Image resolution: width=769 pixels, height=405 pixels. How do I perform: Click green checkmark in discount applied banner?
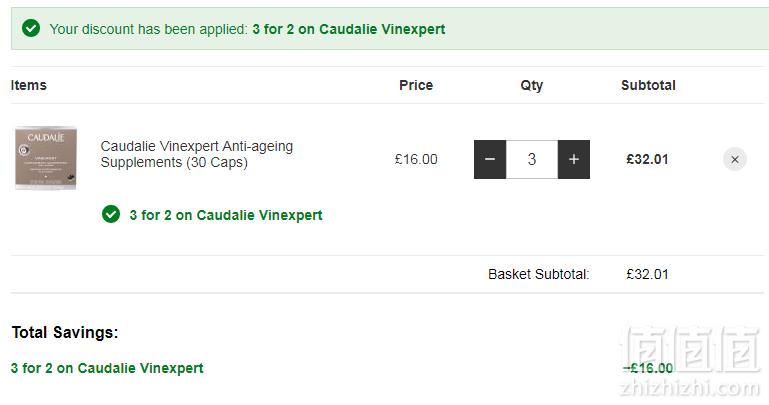point(31,28)
